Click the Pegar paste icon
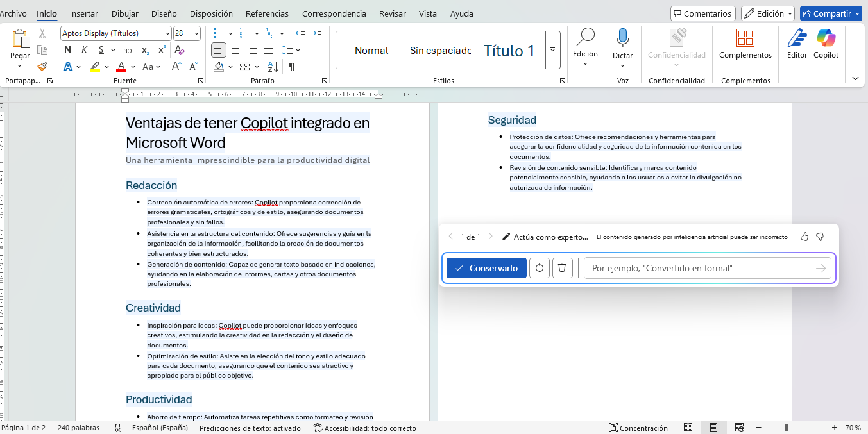 pyautogui.click(x=20, y=39)
